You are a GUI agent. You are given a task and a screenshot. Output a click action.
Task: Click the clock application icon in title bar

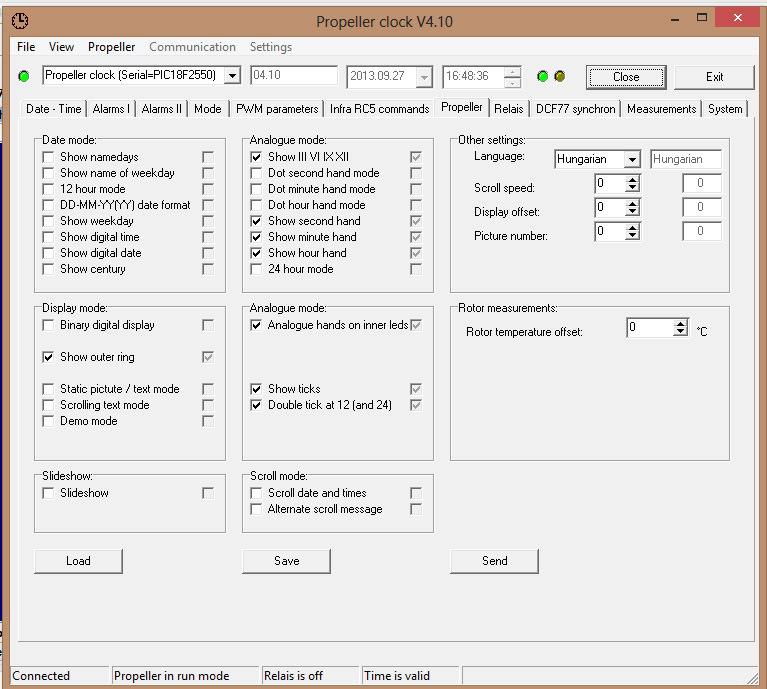pos(20,21)
